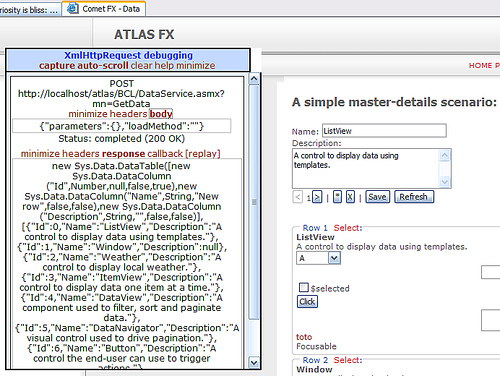This screenshot has height=376, width=500.
Task: Select Row 1 via Select link
Action: [x=348, y=228]
